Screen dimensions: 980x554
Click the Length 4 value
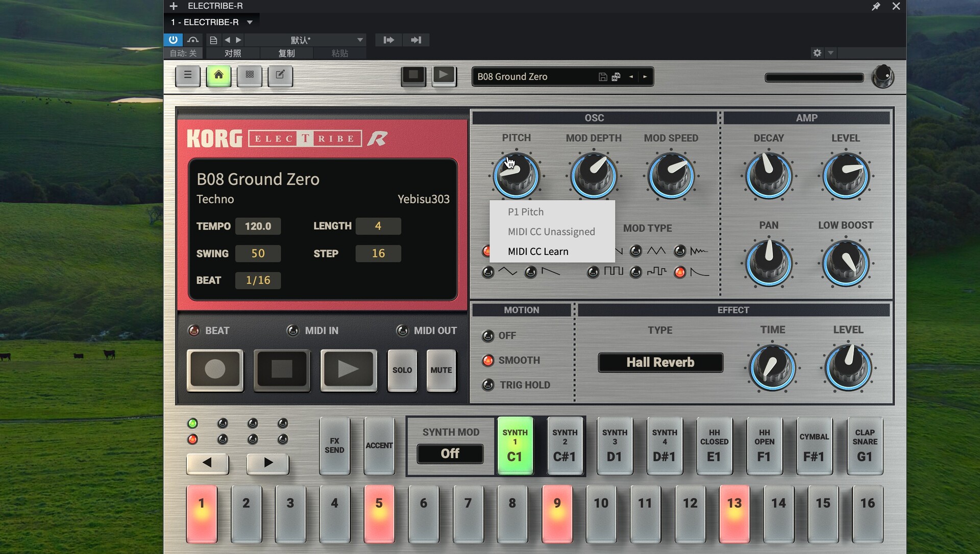[378, 226]
